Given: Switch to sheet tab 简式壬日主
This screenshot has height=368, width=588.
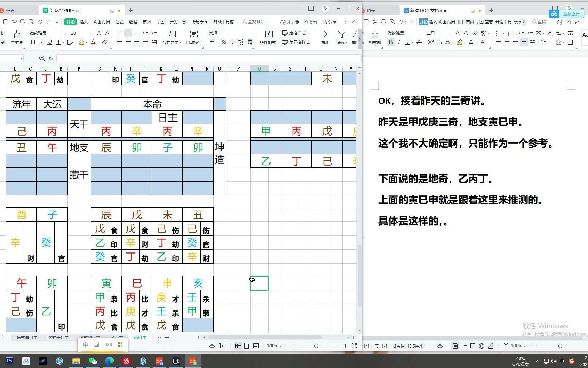Looking at the screenshot, I should tap(58, 337).
